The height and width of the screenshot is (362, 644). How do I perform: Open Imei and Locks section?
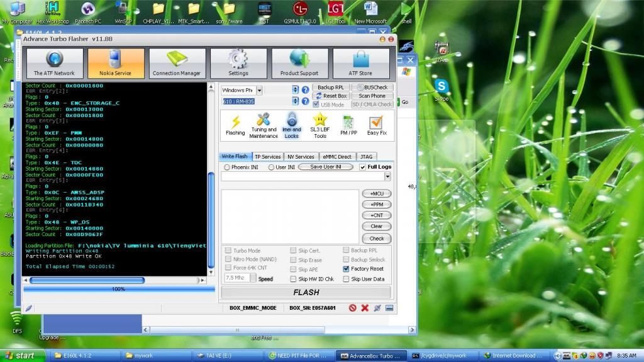point(292,125)
